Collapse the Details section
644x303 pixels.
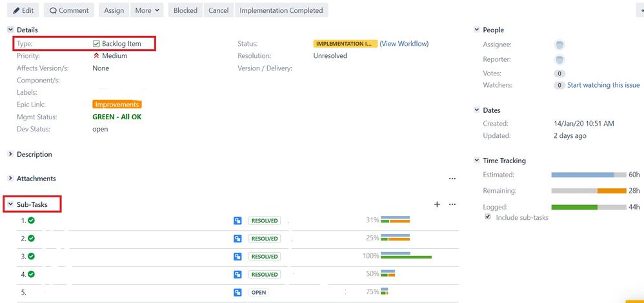click(x=11, y=30)
